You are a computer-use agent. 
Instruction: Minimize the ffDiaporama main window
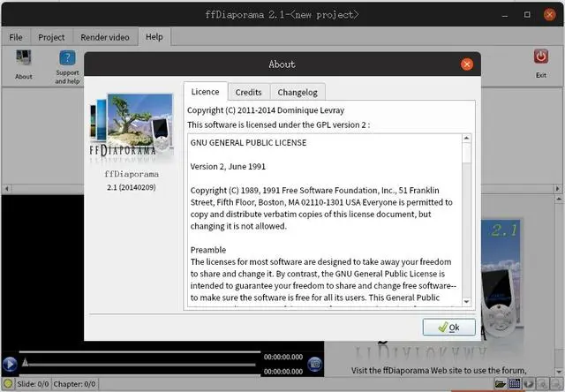[x=505, y=15]
